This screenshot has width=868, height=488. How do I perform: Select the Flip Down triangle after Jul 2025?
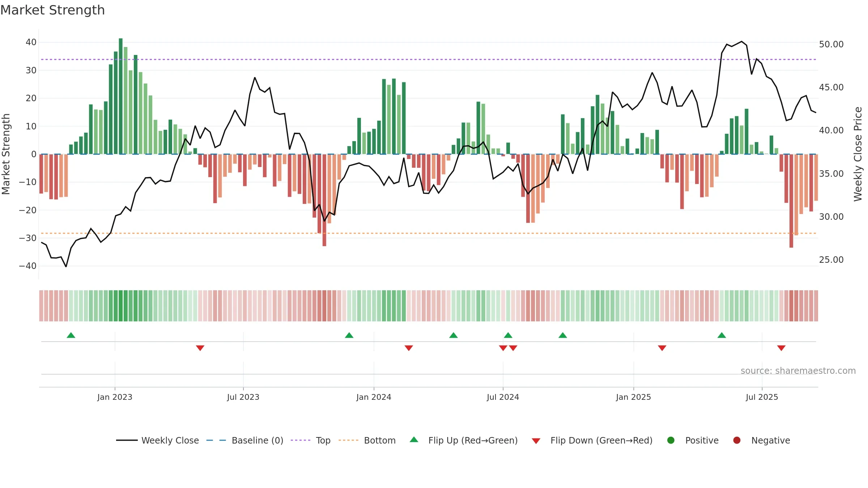(x=781, y=348)
